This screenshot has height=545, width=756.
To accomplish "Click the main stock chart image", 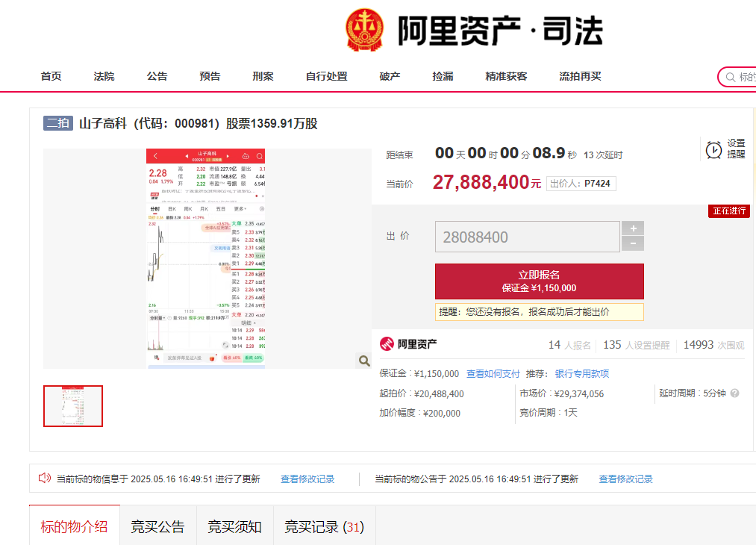I will (205, 258).
